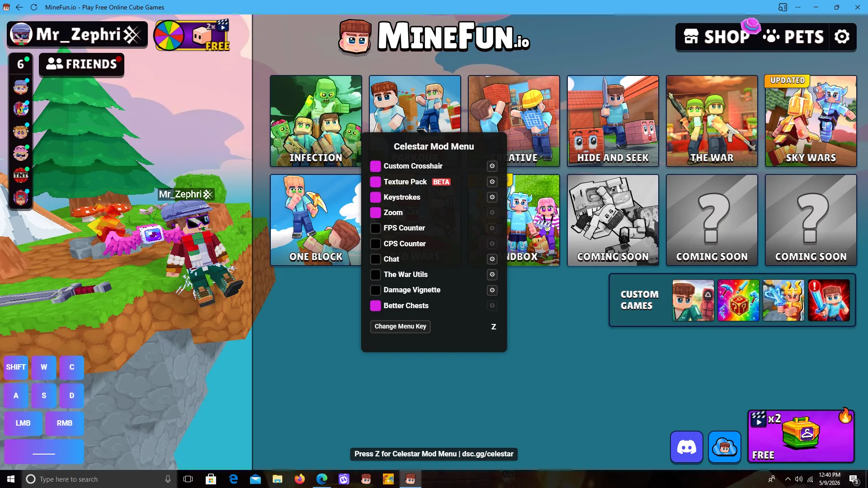Open the Mr_Zephri profile button
This screenshot has height=488, width=868.
coord(77,34)
